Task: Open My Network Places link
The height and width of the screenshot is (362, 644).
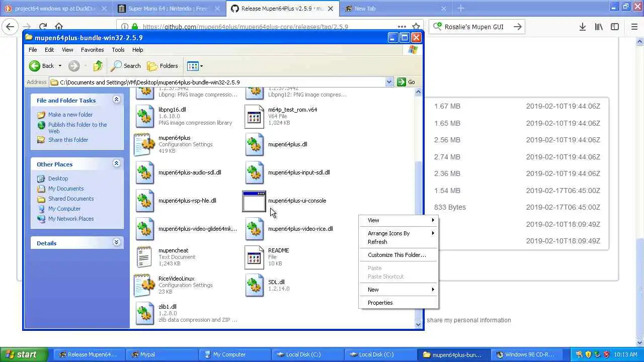Action: click(71, 219)
